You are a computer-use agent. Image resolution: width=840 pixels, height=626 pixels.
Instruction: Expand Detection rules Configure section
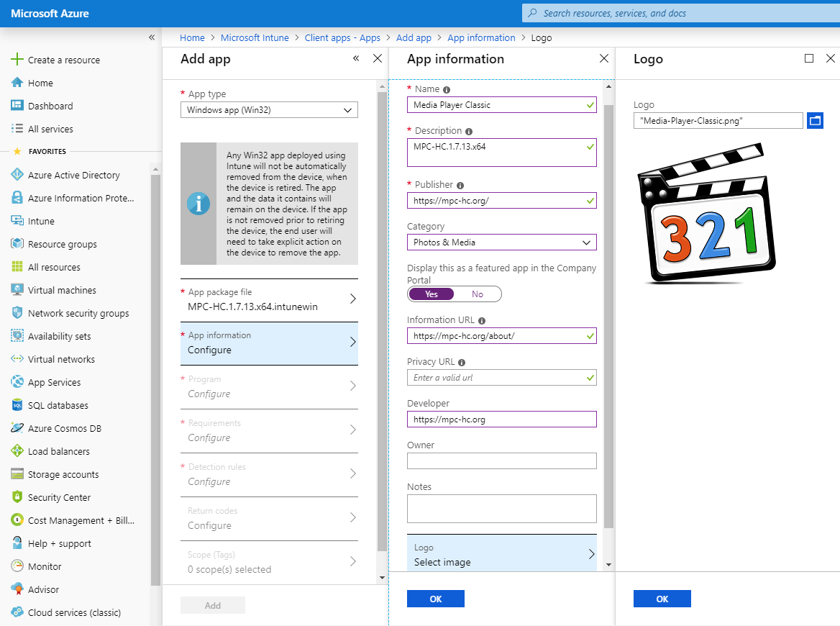[269, 475]
